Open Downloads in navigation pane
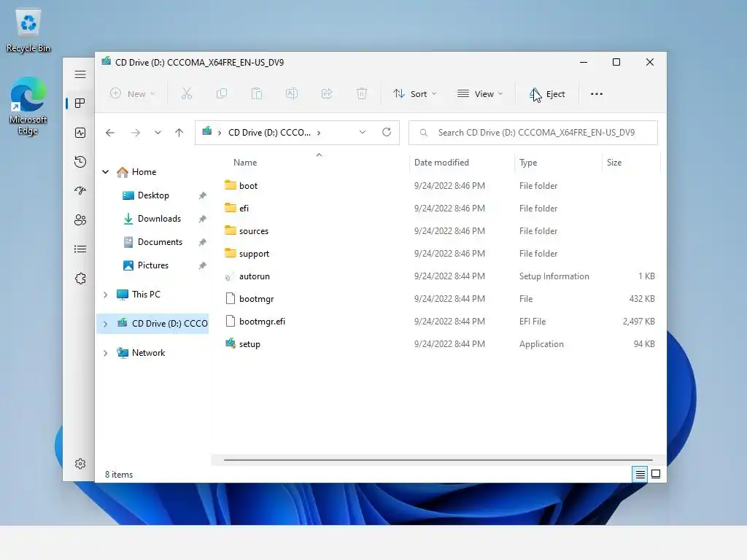The image size is (747, 560). (159, 219)
